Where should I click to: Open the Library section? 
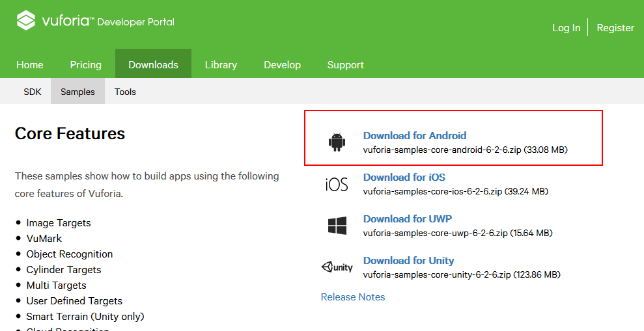click(x=221, y=65)
